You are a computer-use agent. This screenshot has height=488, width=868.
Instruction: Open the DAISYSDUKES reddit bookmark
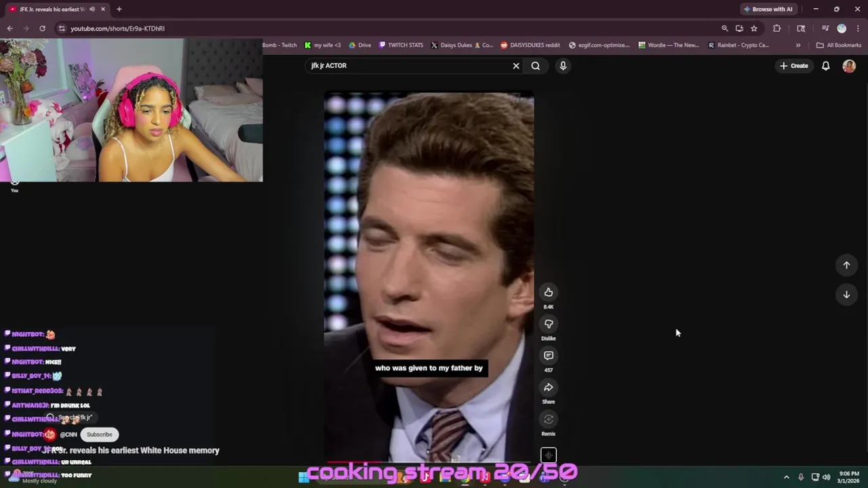[530, 45]
